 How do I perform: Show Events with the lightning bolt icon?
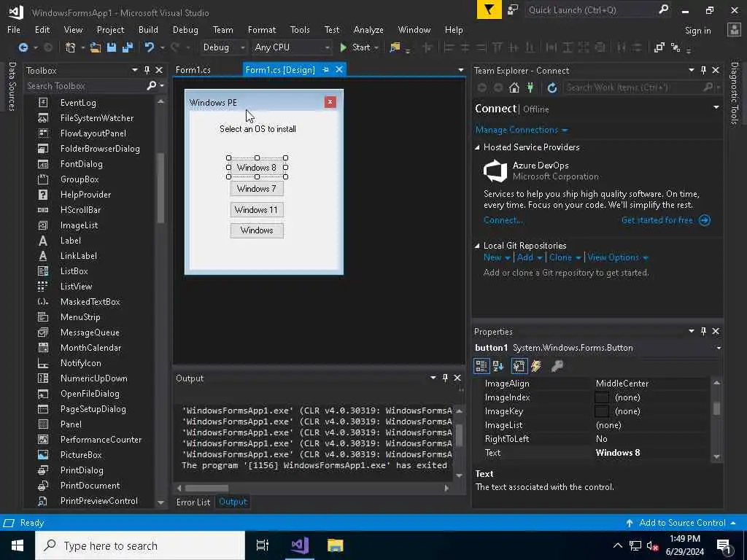536,366
